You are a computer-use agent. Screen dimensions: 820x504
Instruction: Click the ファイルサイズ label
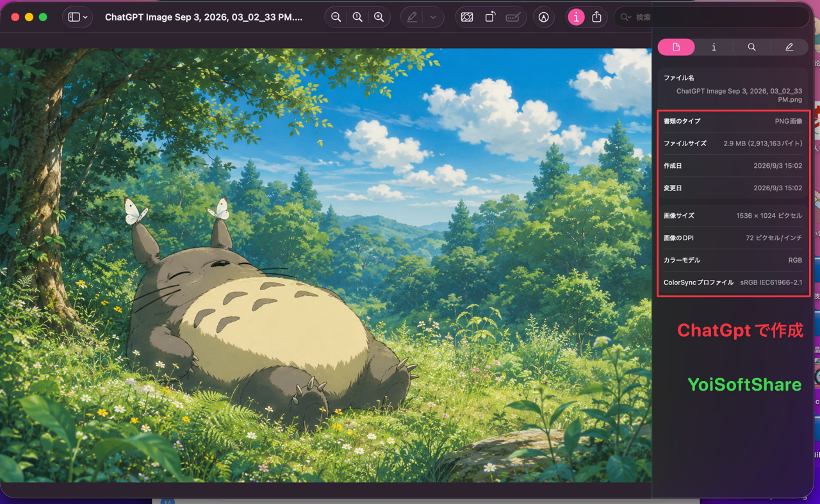pyautogui.click(x=685, y=143)
